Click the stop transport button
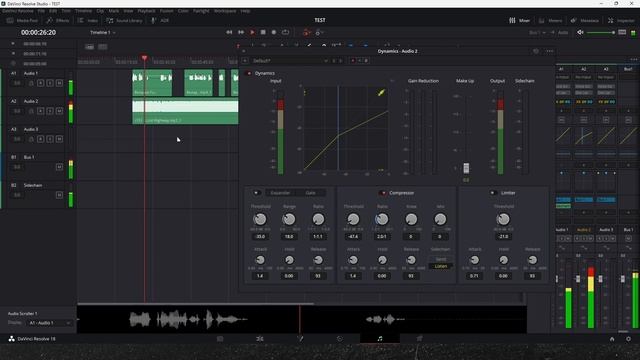This screenshot has height=360, width=640. 263,32
